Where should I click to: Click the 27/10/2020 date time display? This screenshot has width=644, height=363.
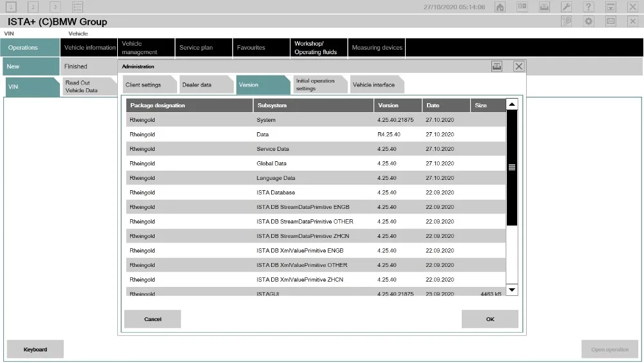pos(454,7)
